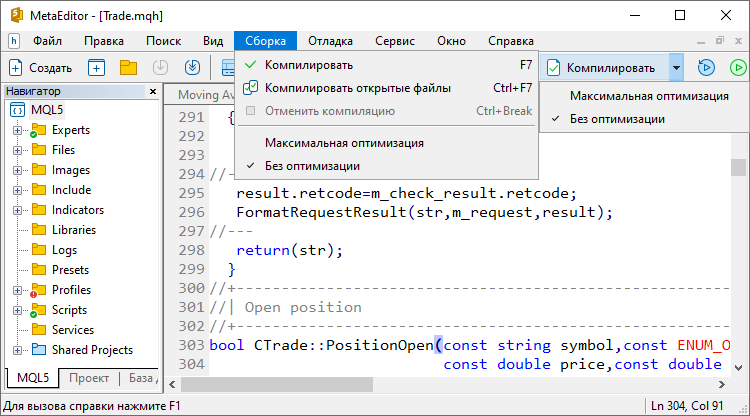Close the Навигатор panel
The image size is (750, 416).
point(153,91)
